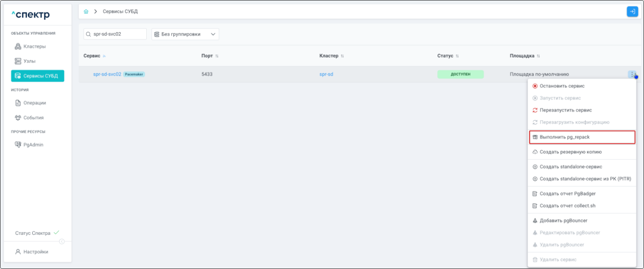Open PgAdmin from the sidebar

[x=33, y=145]
